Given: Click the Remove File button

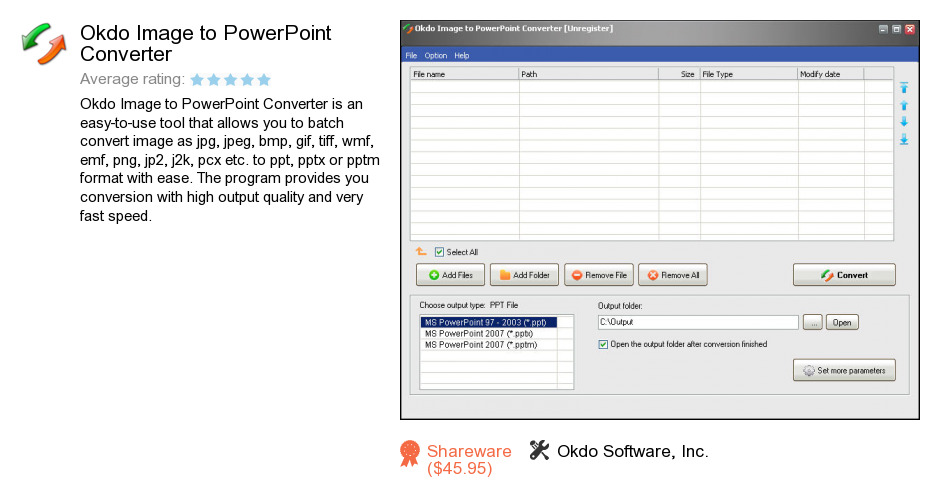Looking at the screenshot, I should (x=598, y=275).
